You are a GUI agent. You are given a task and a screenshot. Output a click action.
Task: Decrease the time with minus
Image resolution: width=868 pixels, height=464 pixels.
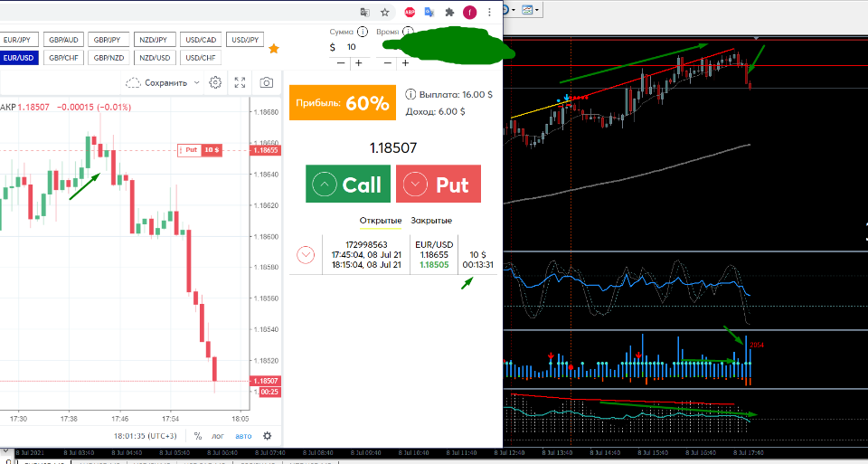click(x=388, y=63)
